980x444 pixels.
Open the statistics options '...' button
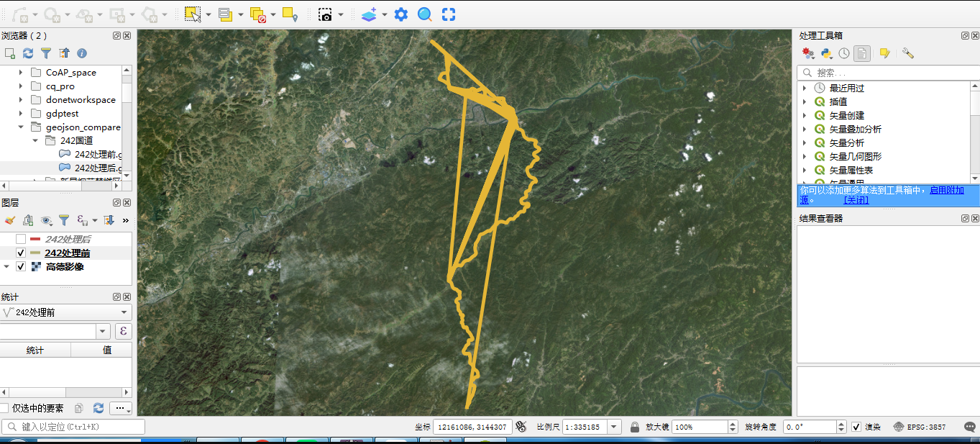point(121,408)
